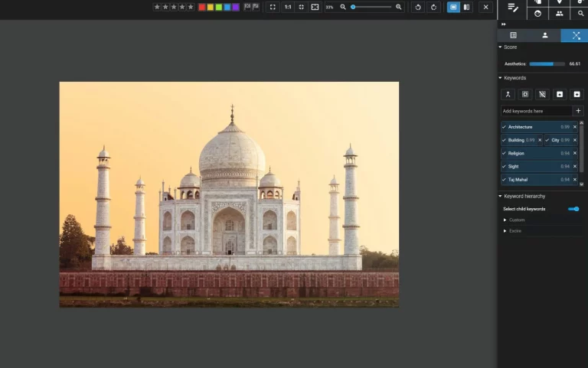
Task: Expand the Custom keyword tree
Action: click(505, 220)
